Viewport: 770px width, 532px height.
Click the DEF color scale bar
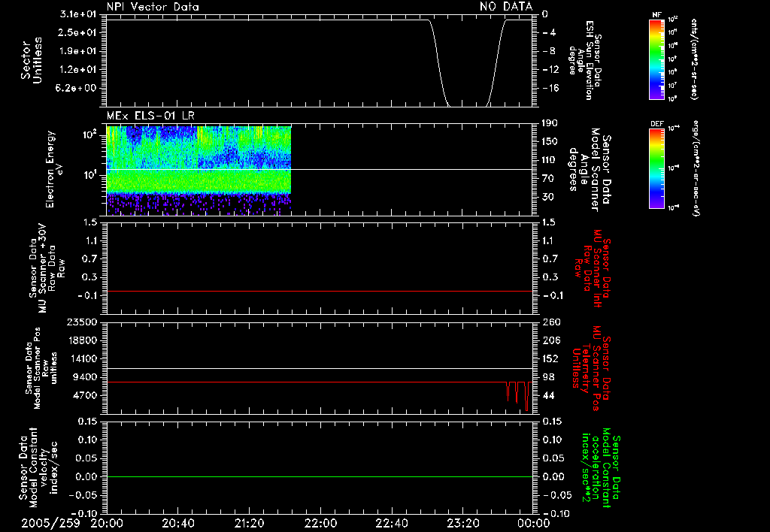pyautogui.click(x=656, y=168)
